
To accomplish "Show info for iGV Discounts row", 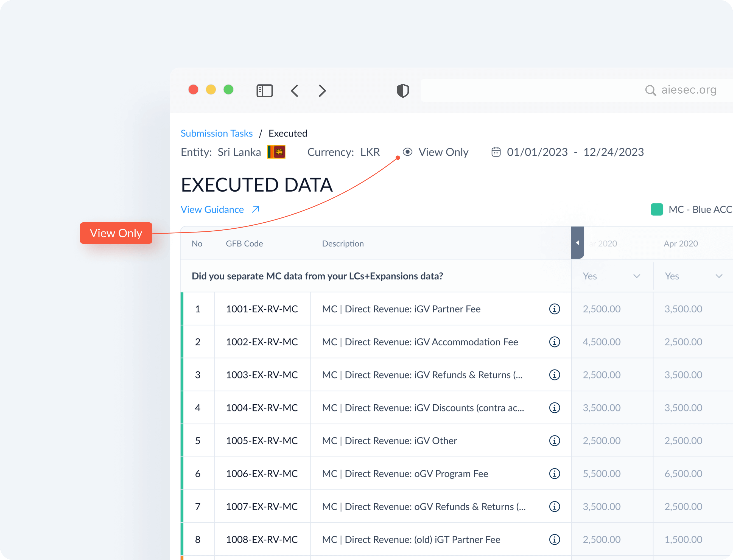I will pyautogui.click(x=555, y=408).
